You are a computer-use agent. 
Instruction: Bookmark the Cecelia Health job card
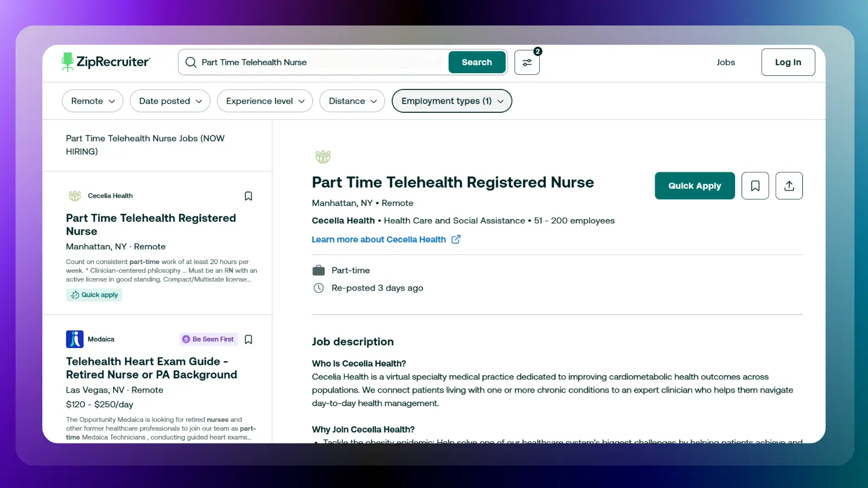click(x=248, y=196)
